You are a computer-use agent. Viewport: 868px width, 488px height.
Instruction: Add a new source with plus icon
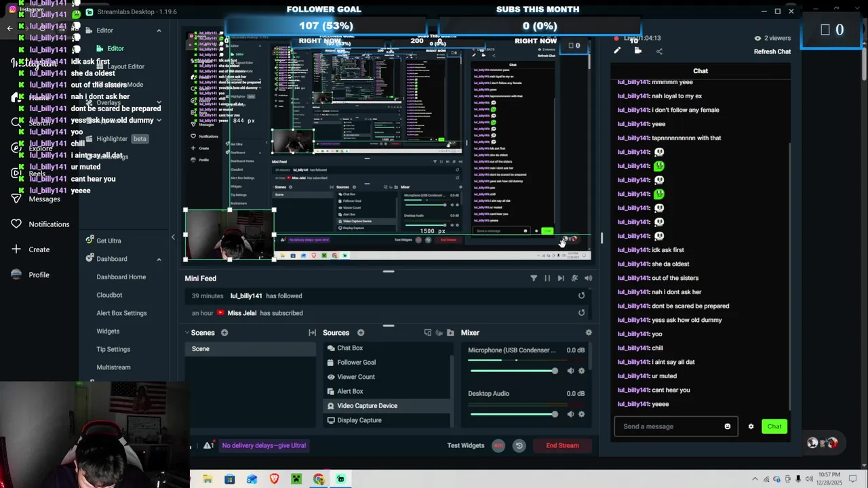[361, 333]
